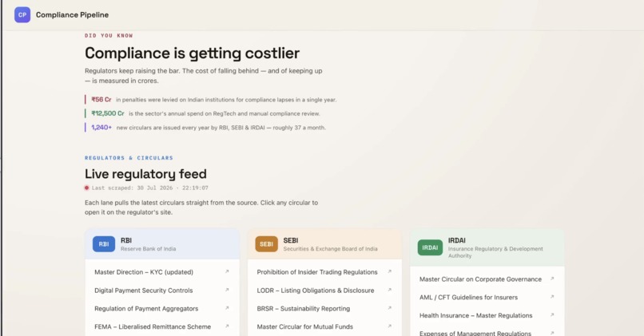Click the external-link arrow beside Master Circular for Mutual Funds
Viewport: 644px width, 336px height.
click(389, 326)
